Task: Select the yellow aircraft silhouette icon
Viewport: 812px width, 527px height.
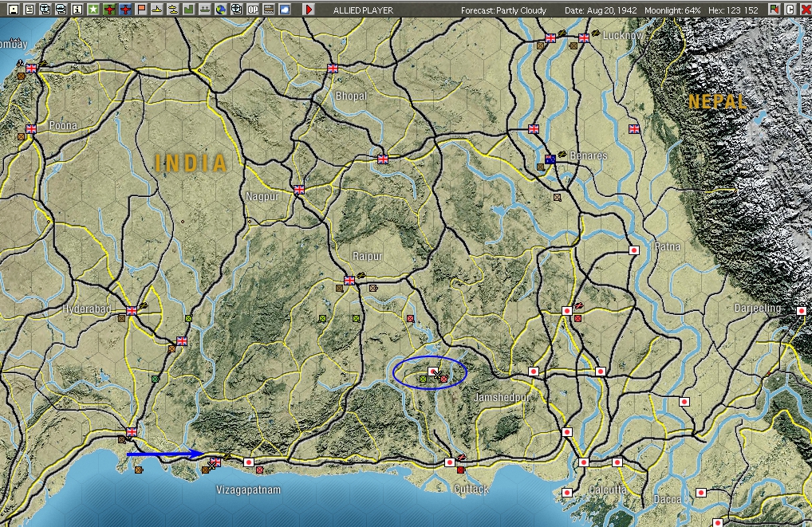Action: click(156, 9)
